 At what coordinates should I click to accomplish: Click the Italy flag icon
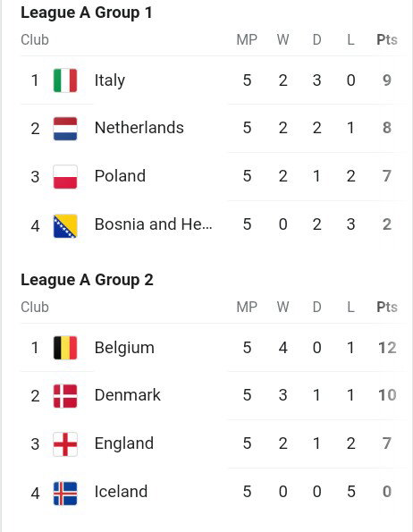tap(65, 80)
